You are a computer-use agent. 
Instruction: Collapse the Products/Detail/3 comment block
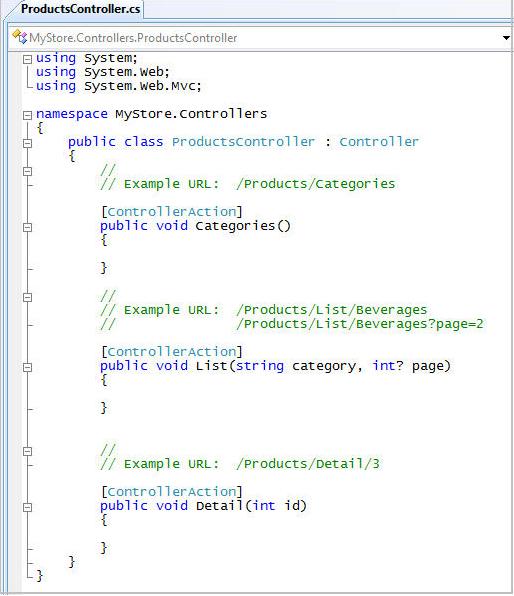pos(27,451)
